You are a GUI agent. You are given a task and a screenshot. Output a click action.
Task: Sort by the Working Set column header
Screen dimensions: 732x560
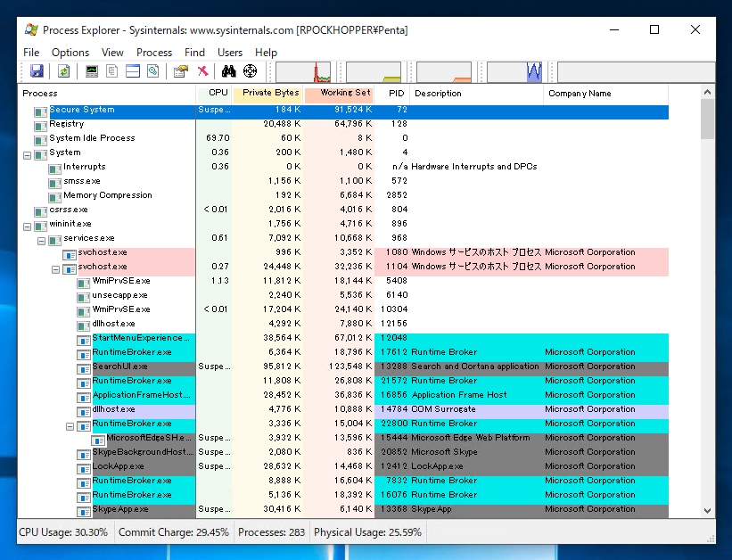[345, 93]
